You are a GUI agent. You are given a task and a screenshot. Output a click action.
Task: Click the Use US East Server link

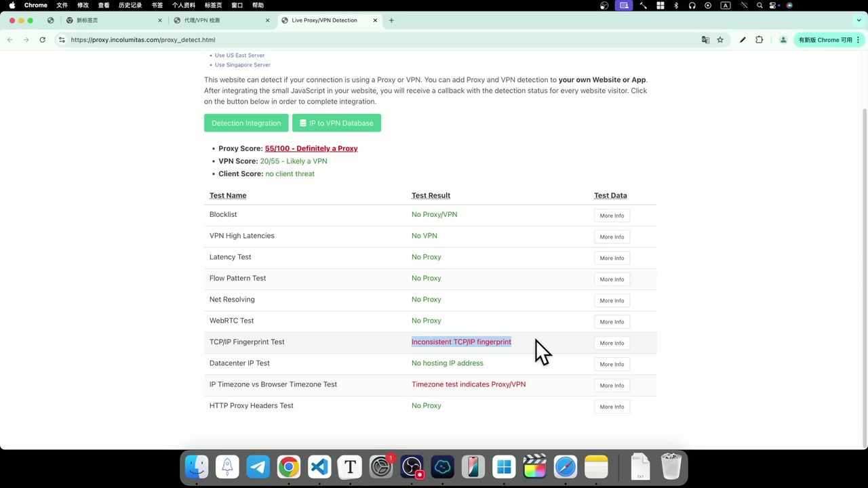tap(239, 55)
